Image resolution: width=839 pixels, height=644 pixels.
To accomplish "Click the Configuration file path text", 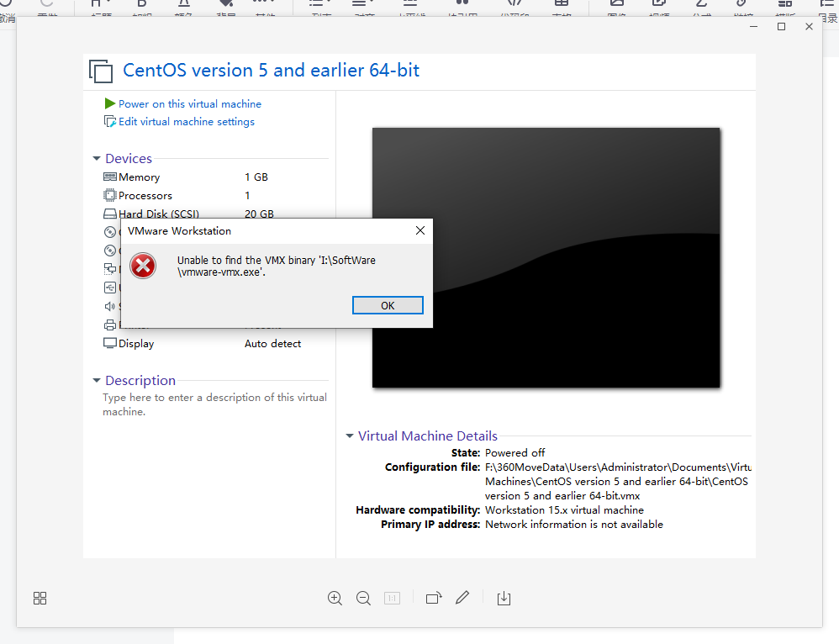I will tap(618, 481).
